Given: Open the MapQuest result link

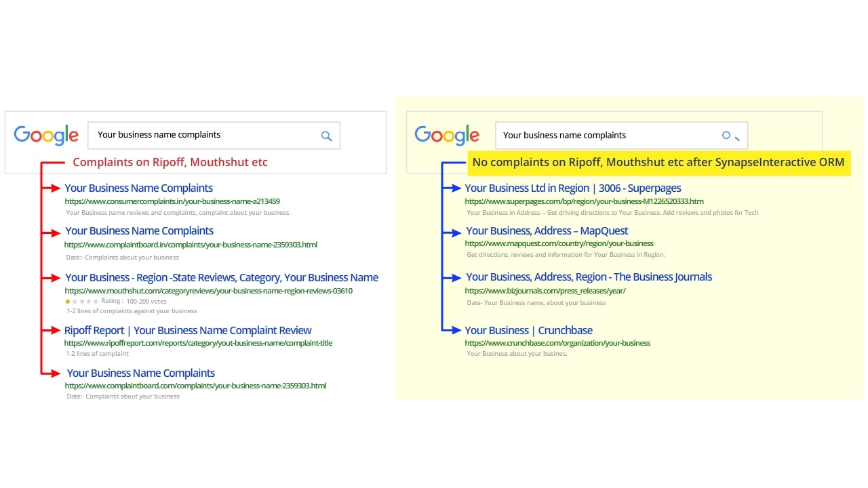Looking at the screenshot, I should tap(547, 231).
